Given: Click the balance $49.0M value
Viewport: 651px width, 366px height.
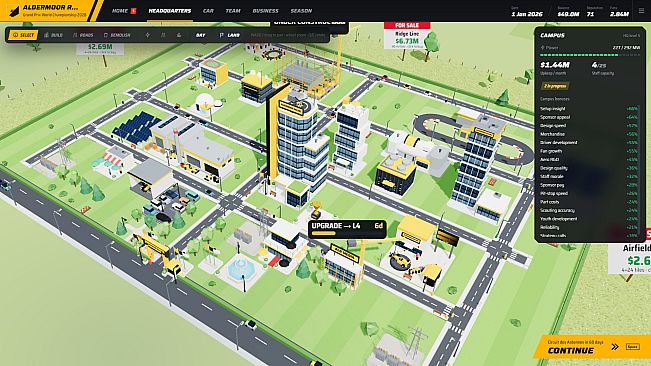Looking at the screenshot, I should (568, 14).
